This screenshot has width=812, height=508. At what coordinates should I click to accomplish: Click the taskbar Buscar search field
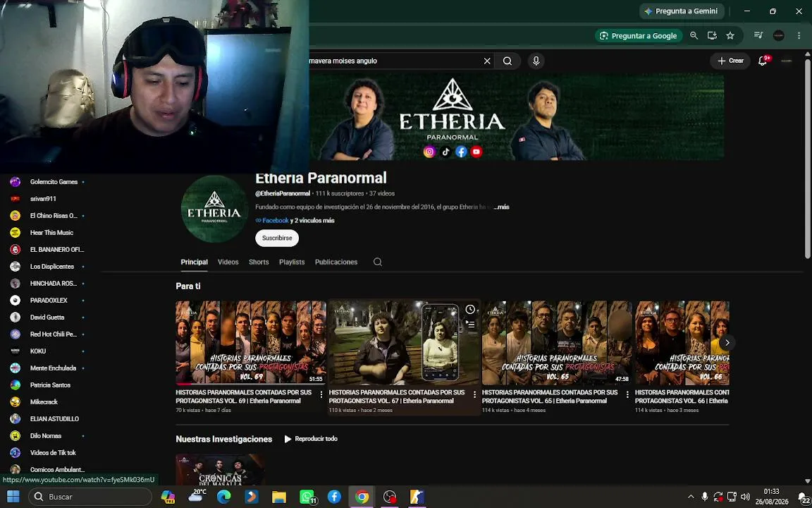[90, 497]
